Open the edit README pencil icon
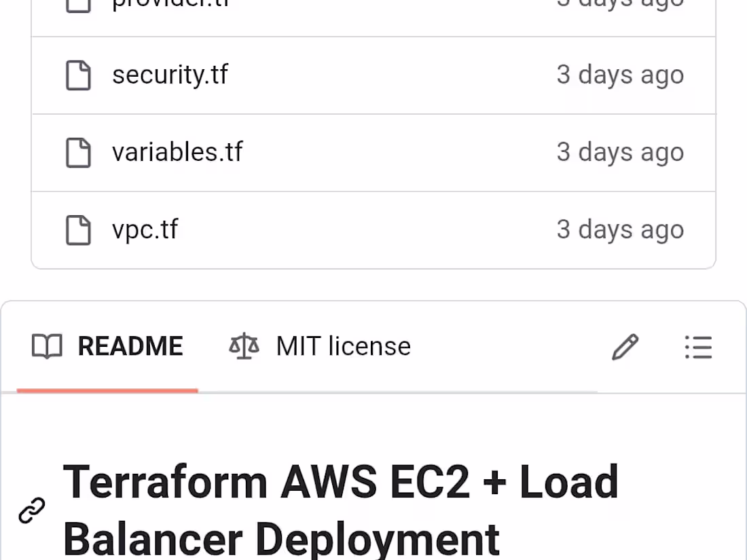Viewport: 747px width, 560px height. pyautogui.click(x=624, y=347)
